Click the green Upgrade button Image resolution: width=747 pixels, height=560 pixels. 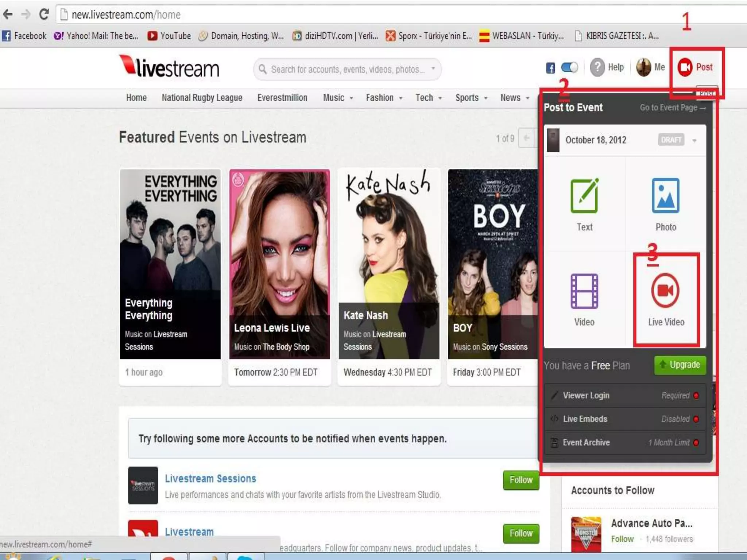click(x=680, y=365)
